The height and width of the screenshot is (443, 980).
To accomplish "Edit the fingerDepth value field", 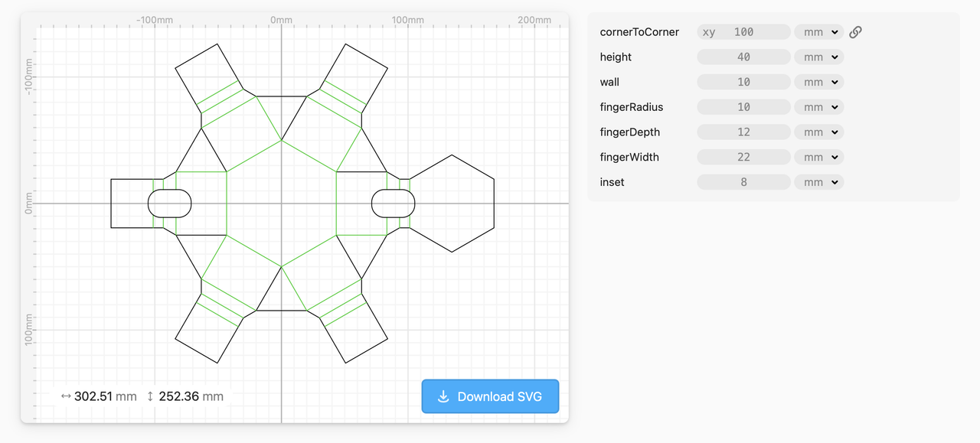I will [743, 132].
